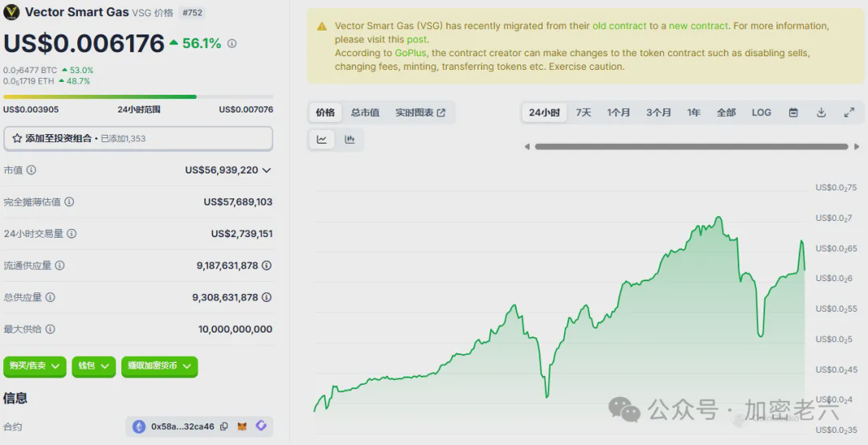Open the calendar date range picker
Screen dimensions: 868x445
point(793,112)
